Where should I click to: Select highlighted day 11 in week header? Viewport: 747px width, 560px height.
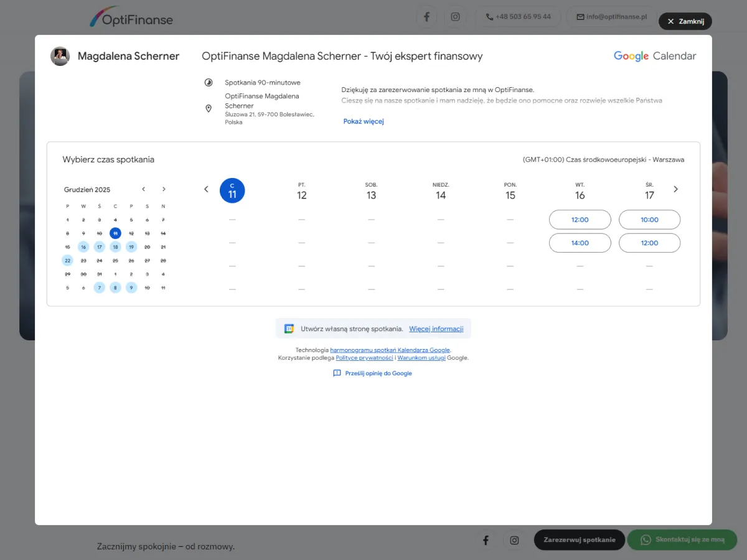coord(232,191)
